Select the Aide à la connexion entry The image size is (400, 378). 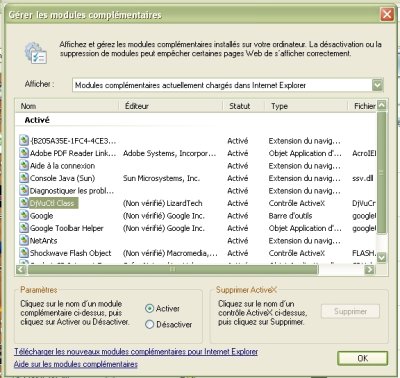tap(62, 166)
